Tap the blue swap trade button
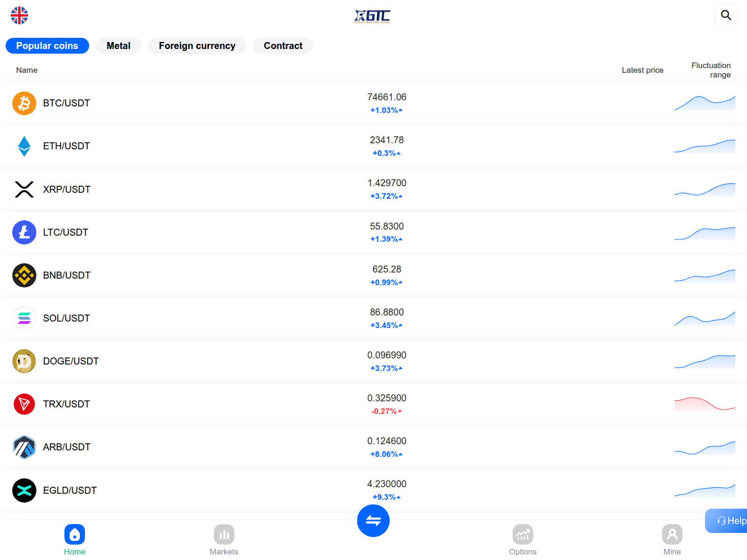747x560 pixels. 373,520
